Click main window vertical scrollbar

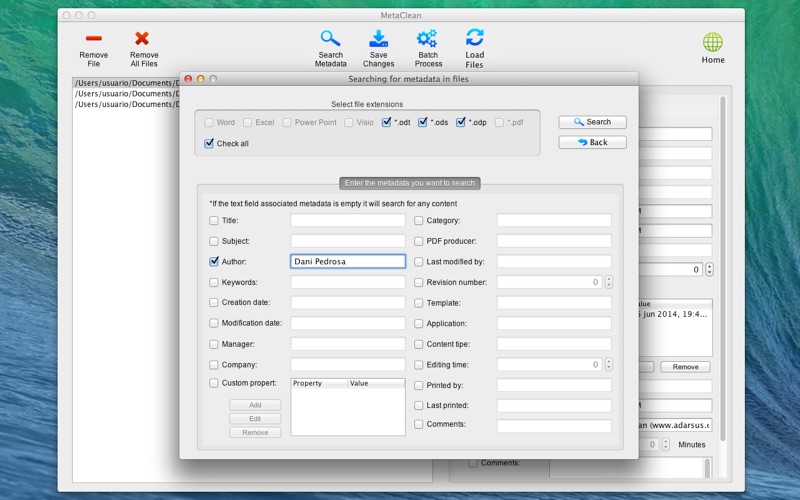[722, 268]
